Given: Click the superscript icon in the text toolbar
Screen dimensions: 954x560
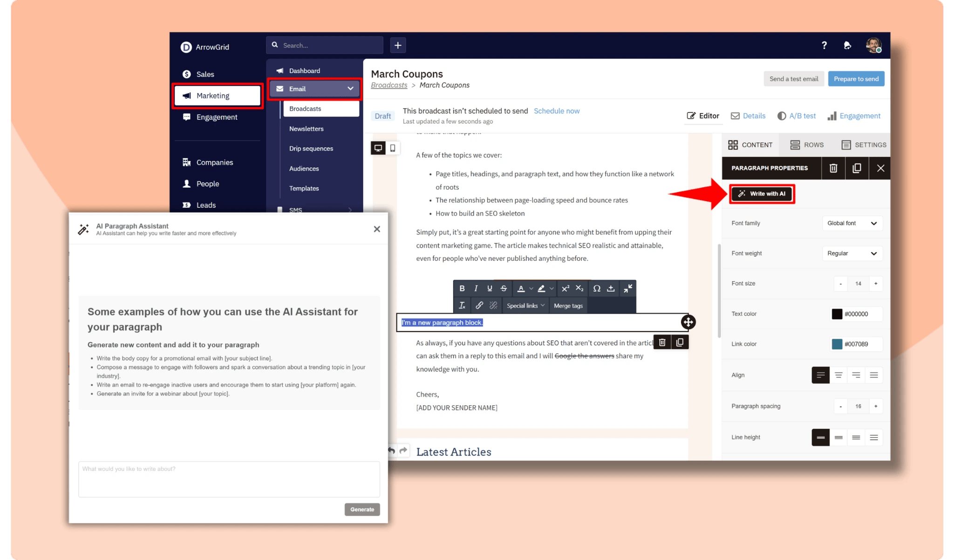Looking at the screenshot, I should (x=565, y=288).
